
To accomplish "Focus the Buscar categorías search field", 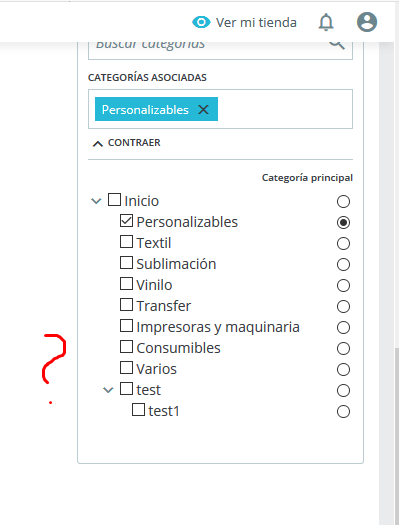I will point(220,50).
